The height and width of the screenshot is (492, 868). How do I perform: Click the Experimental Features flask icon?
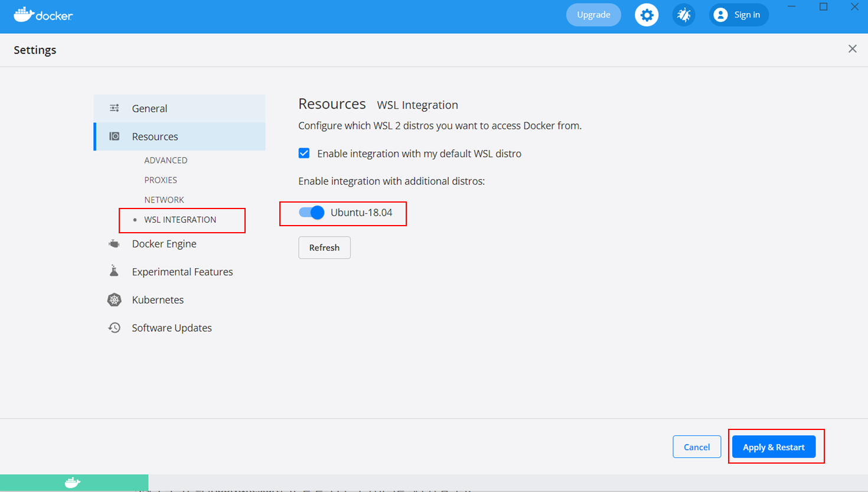pyautogui.click(x=114, y=271)
